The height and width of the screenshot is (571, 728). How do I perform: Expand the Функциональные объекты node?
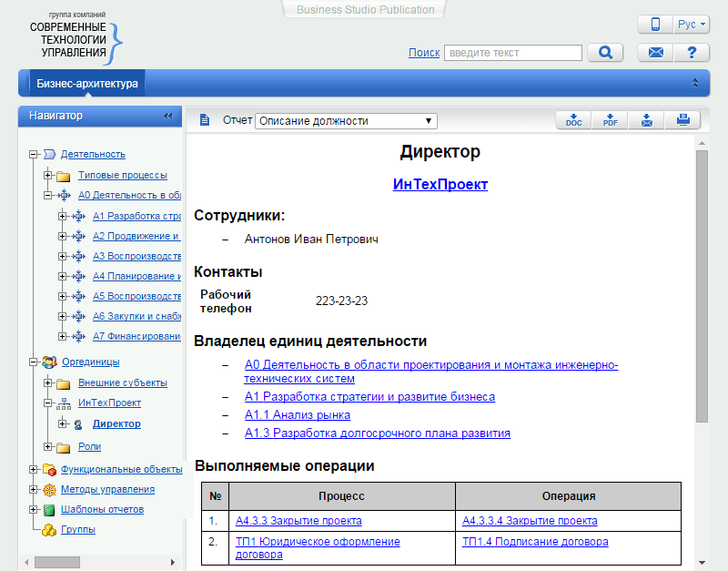(x=34, y=470)
